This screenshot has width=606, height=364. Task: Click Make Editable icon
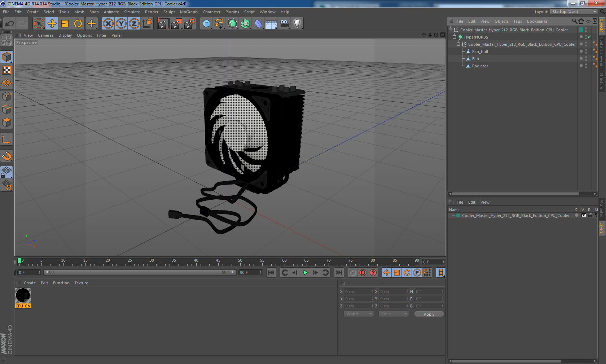click(6, 40)
